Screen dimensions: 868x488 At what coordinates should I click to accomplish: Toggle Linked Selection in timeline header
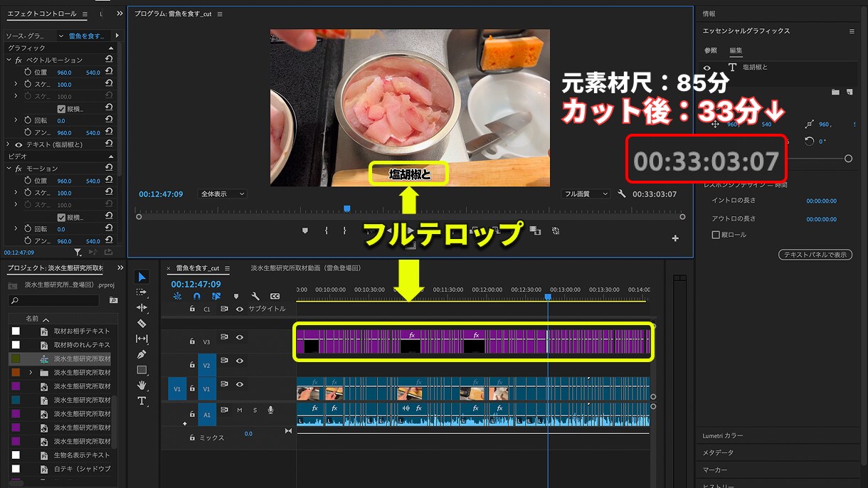click(216, 296)
